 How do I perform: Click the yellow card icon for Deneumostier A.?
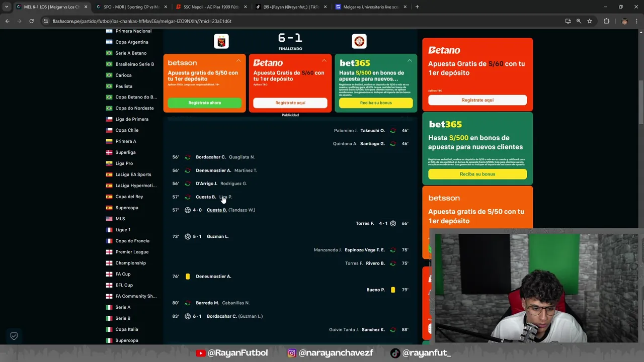point(188,277)
